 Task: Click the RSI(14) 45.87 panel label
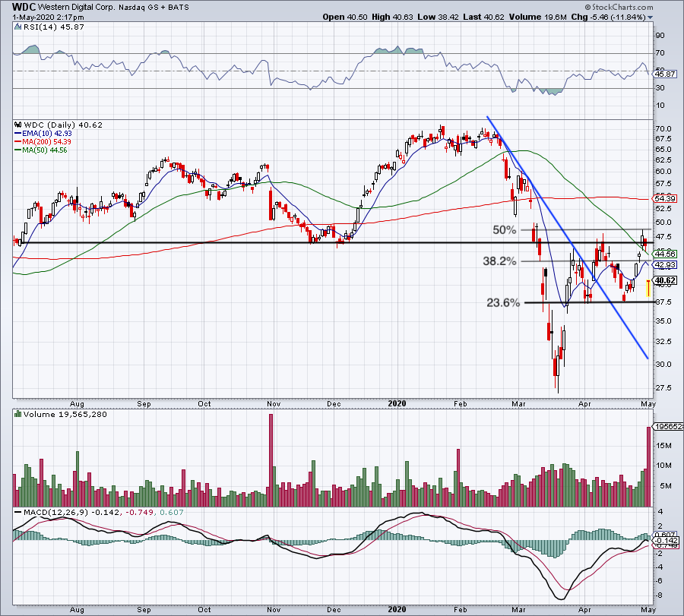click(52, 27)
